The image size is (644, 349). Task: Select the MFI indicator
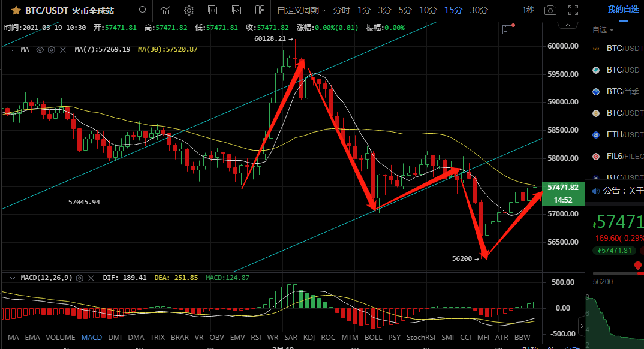483,338
